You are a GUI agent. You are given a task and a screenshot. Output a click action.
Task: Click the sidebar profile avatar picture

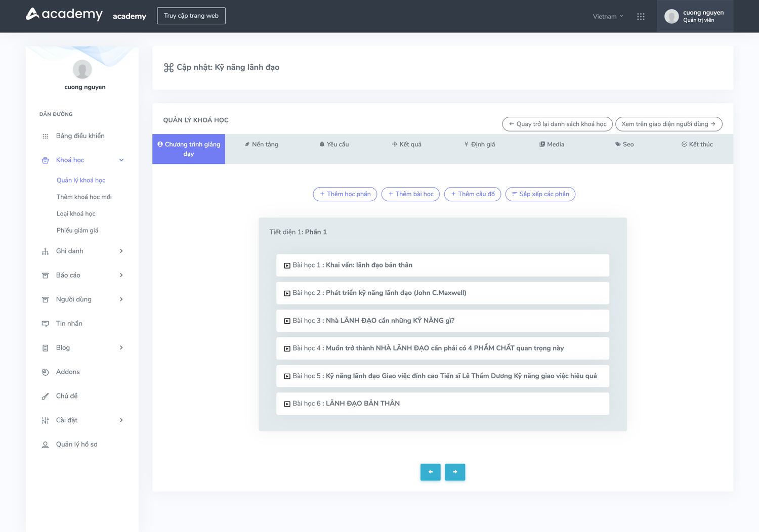[82, 69]
